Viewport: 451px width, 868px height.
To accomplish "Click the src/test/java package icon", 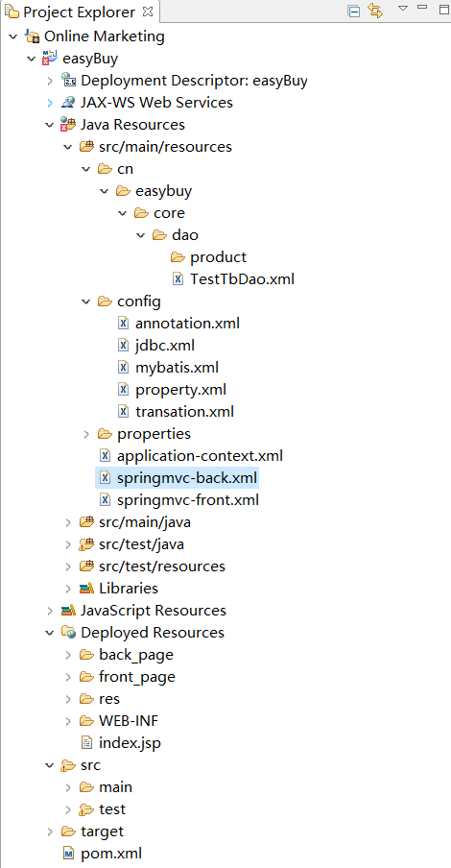I will tap(87, 544).
